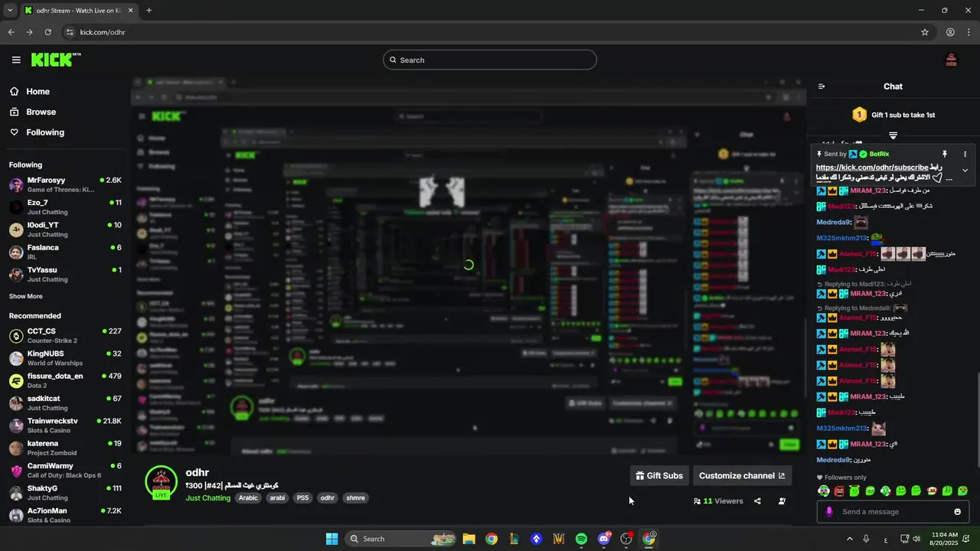Open katerena recommended channel
The height and width of the screenshot is (551, 980).
65,448
